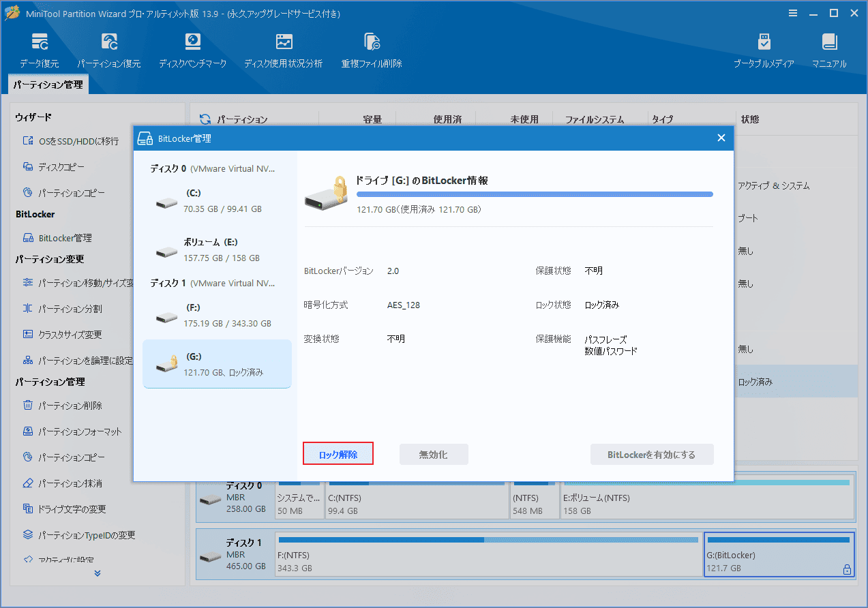Screen dimensions: 868x608
Task: Open BitLocker管理 in sidebar
Action: [57, 238]
